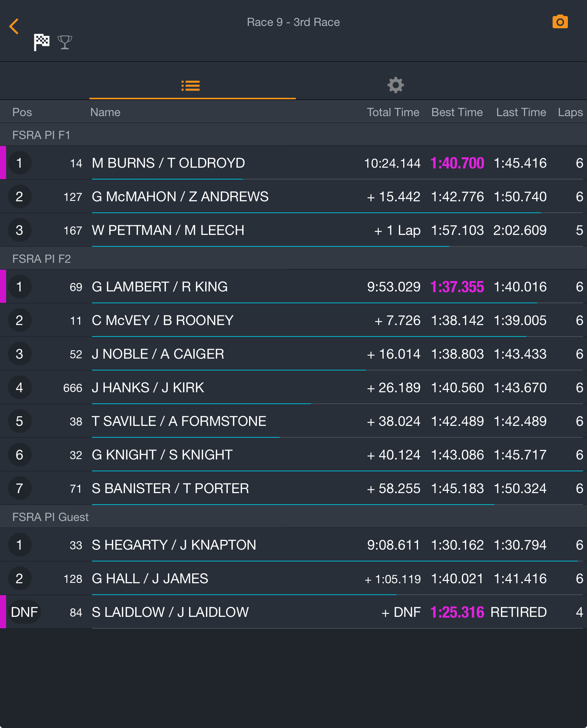Open the trophy icon view
Image resolution: width=587 pixels, height=728 pixels.
coord(65,42)
